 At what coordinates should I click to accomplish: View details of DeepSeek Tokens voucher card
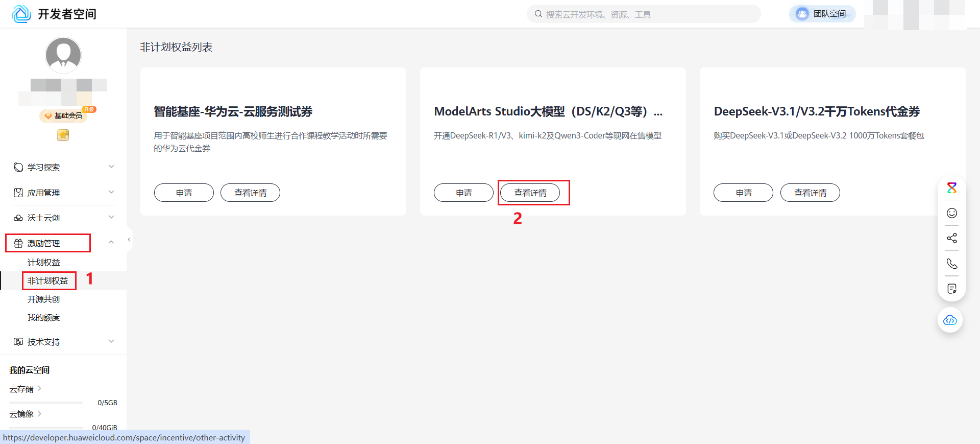[x=810, y=193]
